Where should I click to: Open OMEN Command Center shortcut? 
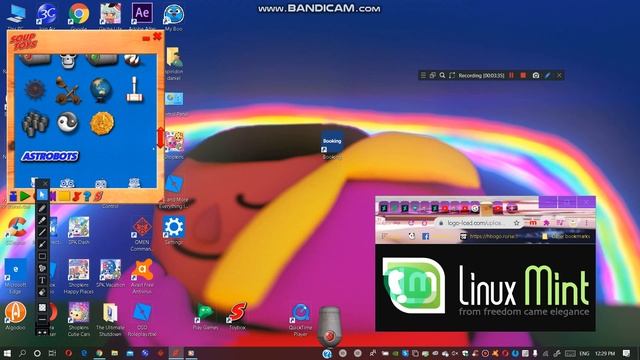(141, 235)
